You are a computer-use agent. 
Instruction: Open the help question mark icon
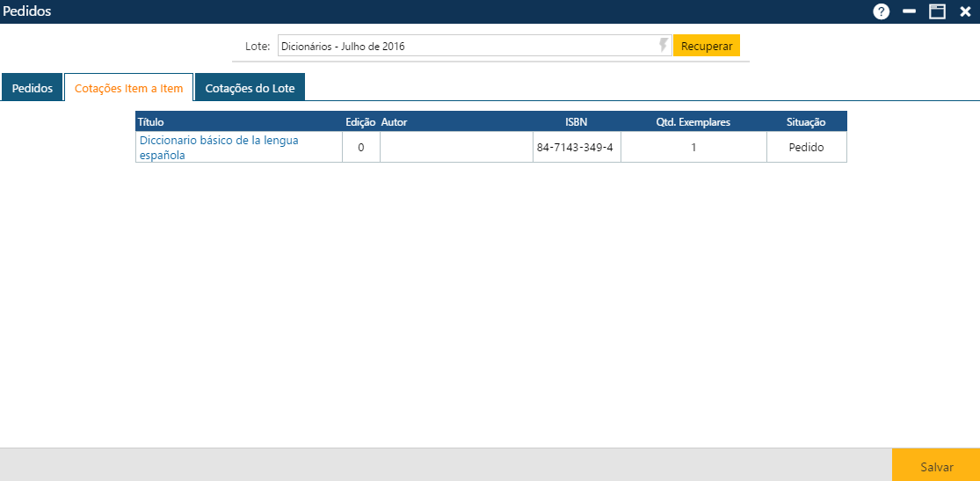(x=882, y=11)
